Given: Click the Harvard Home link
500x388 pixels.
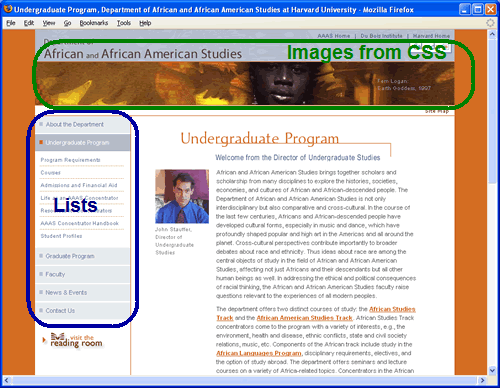Looking at the screenshot, I should click(431, 36).
